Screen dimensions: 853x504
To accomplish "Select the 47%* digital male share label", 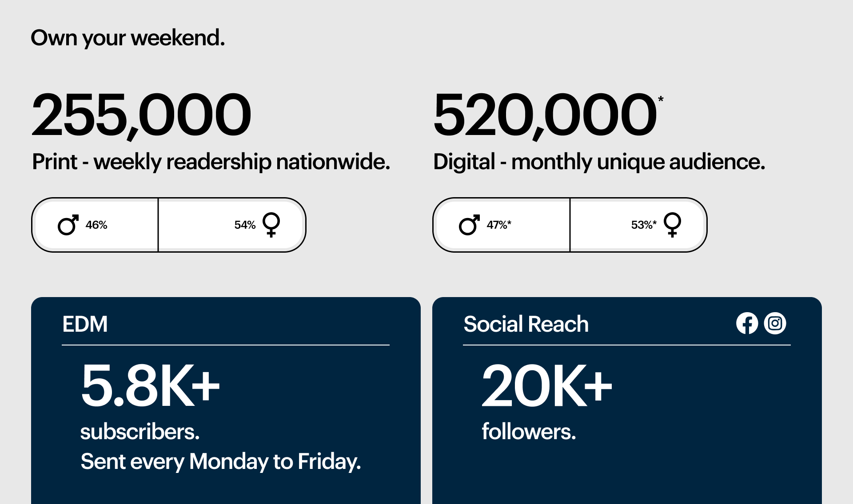I will pyautogui.click(x=499, y=225).
